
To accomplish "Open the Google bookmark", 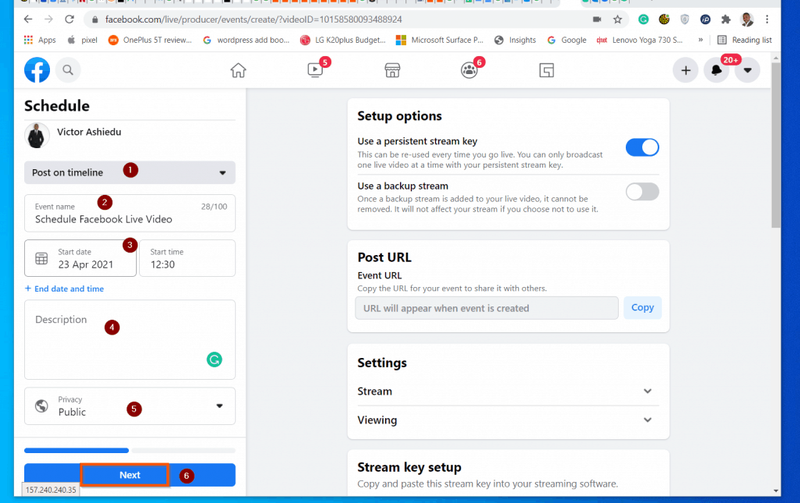I will 567,40.
